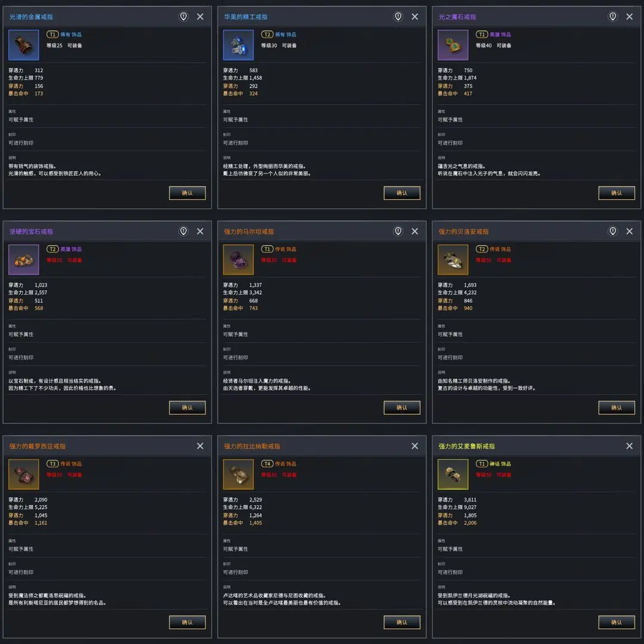Confirm the 强力的艾麦鲁斯戒指 tooltip

click(x=617, y=622)
